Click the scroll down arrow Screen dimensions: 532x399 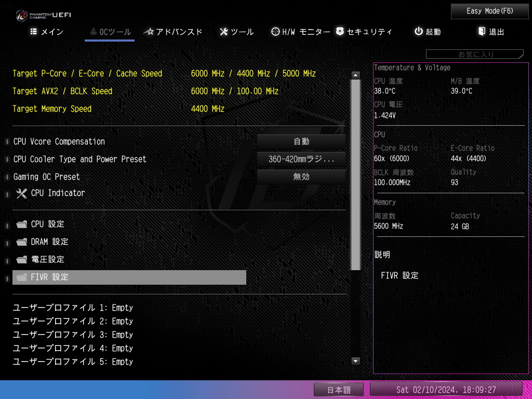point(355,362)
